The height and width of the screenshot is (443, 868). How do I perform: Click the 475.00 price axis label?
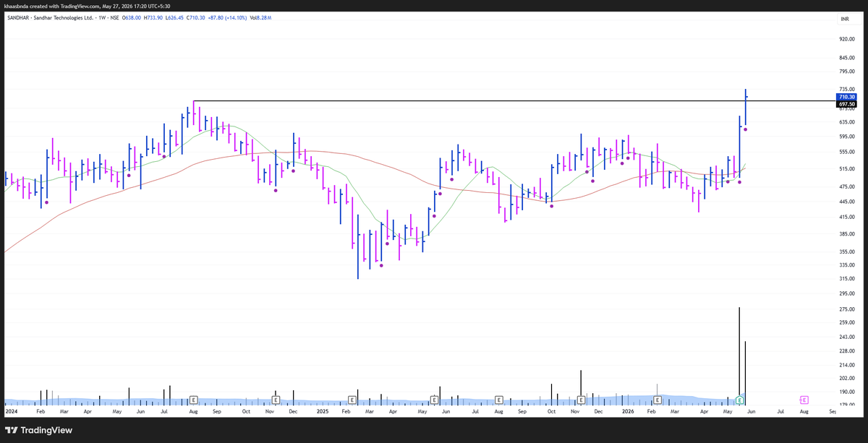click(x=847, y=186)
